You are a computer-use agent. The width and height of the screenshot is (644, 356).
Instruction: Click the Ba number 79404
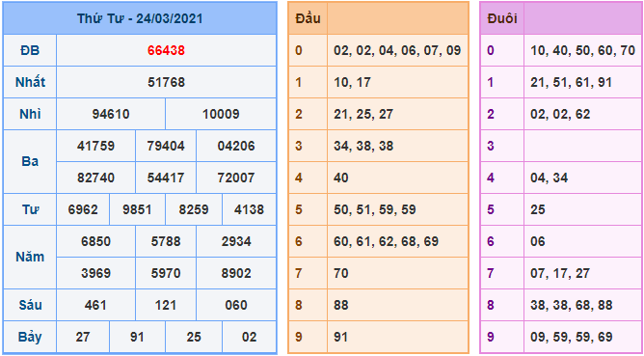click(x=166, y=146)
